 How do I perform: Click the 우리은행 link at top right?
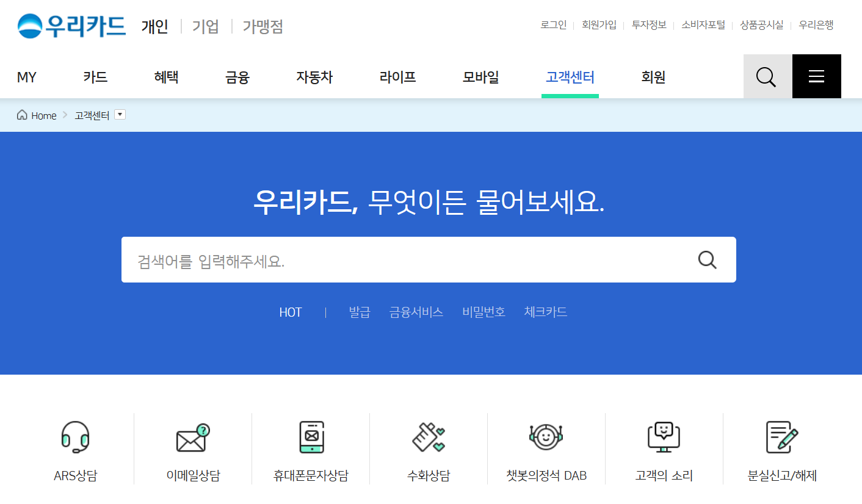tap(816, 24)
